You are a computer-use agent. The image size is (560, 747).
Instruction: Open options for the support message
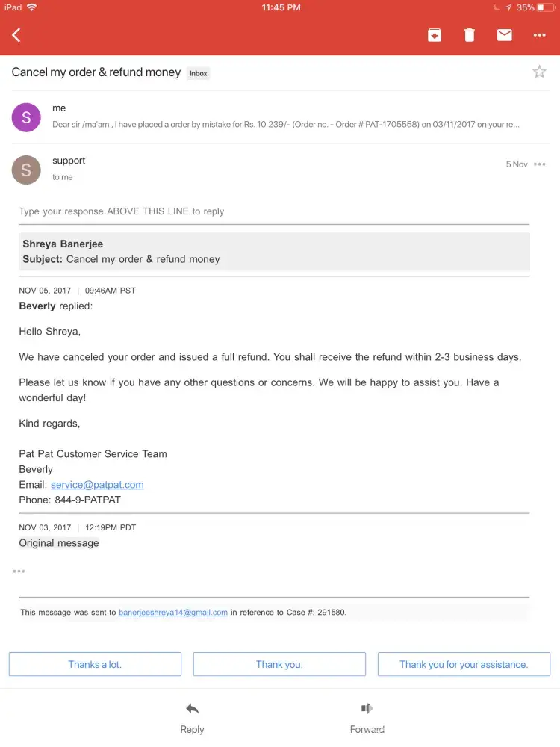click(540, 164)
